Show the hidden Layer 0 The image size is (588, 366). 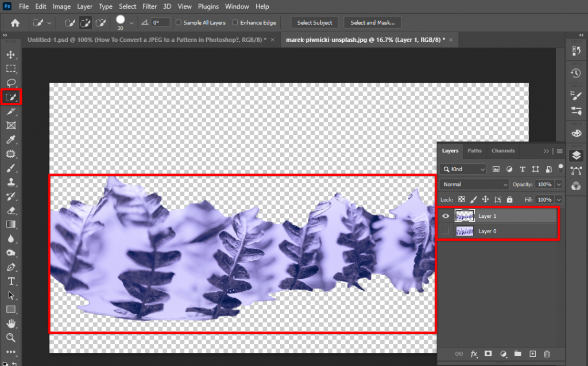[x=446, y=231]
